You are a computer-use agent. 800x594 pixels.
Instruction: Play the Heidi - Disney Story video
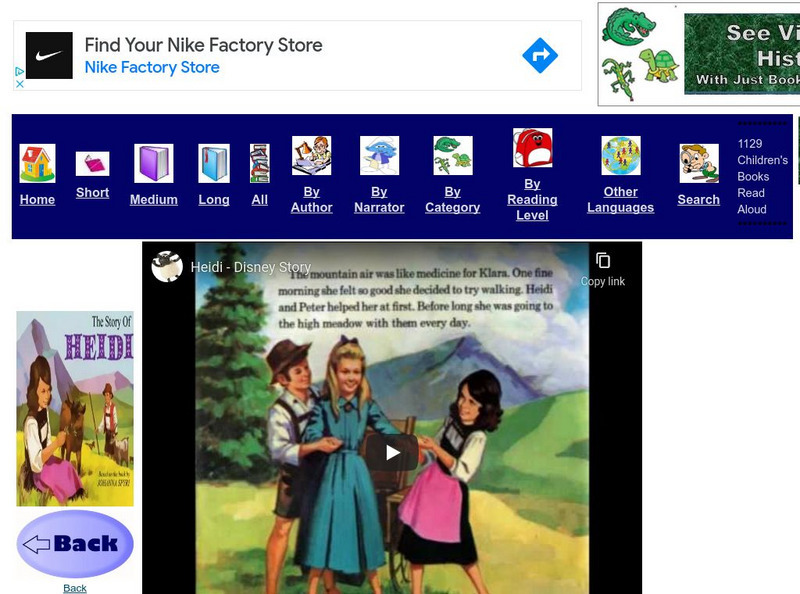click(x=393, y=451)
